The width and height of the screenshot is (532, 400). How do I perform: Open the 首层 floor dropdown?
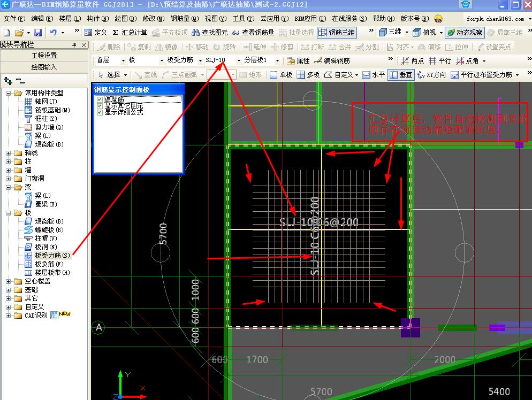123,60
